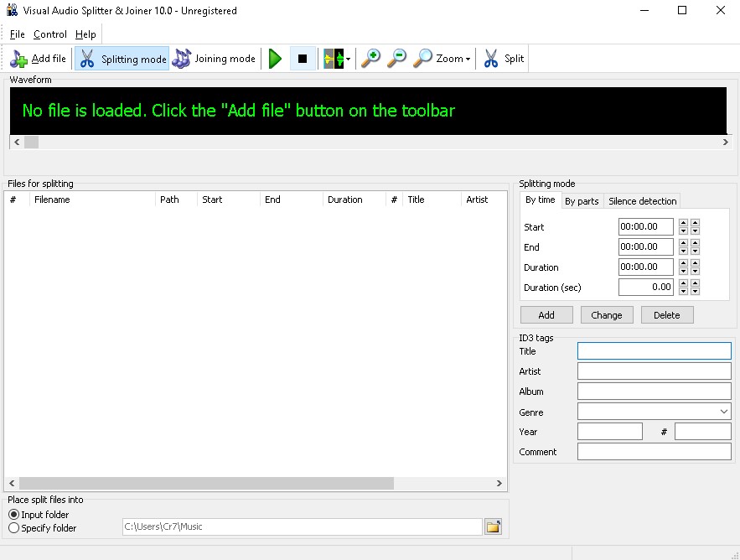Zoom out with the minus magnifier icon
This screenshot has width=740, height=560.
click(397, 59)
